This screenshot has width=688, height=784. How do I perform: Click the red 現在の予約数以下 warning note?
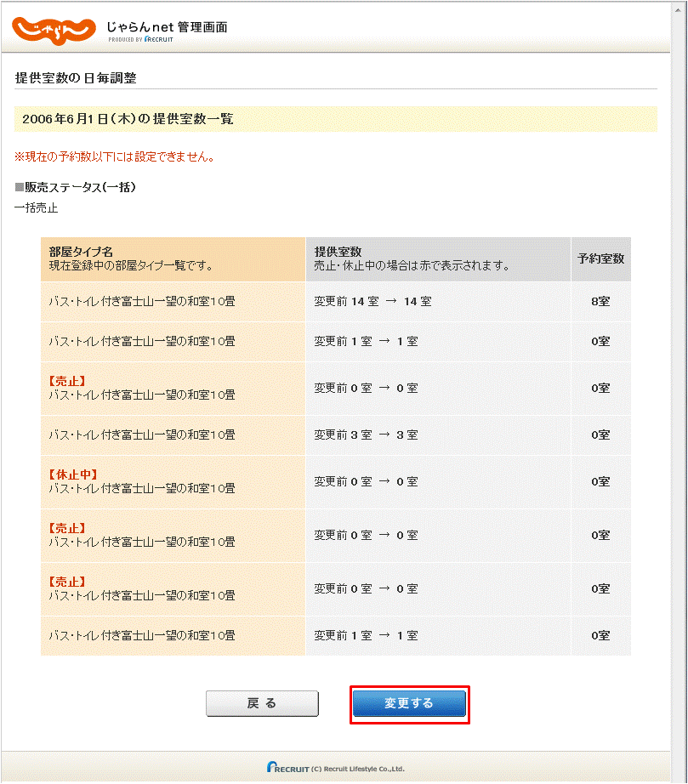point(114,156)
